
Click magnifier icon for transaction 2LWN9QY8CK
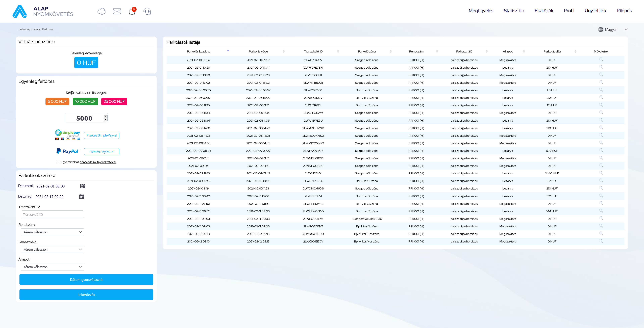(x=601, y=150)
